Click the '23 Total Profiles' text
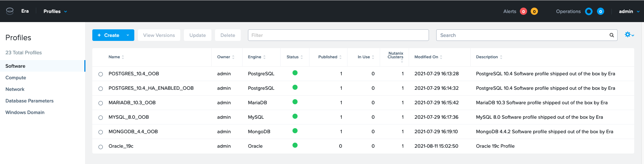Screen dimensions: 644x164 (x=24, y=52)
